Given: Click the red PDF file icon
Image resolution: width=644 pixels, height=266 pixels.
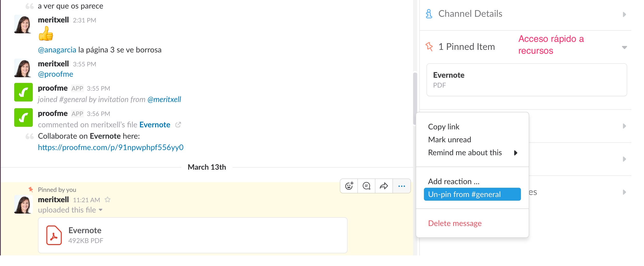Looking at the screenshot, I should coord(54,235).
